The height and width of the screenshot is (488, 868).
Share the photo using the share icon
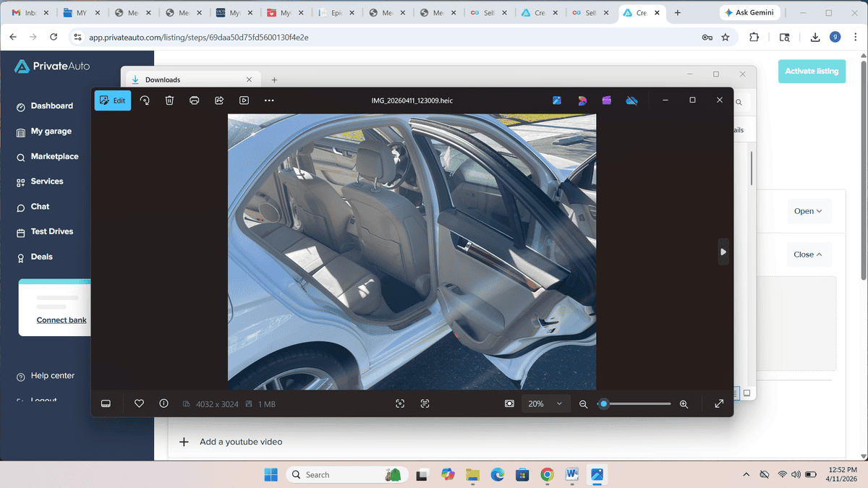point(219,100)
